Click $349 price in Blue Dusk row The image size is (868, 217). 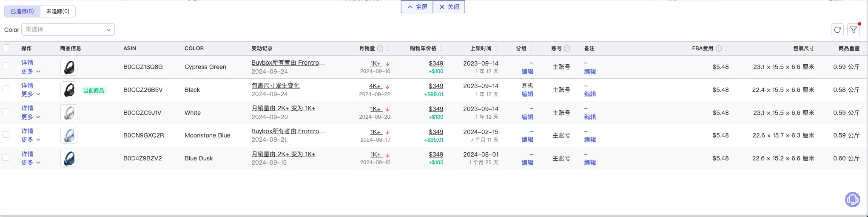[436, 154]
